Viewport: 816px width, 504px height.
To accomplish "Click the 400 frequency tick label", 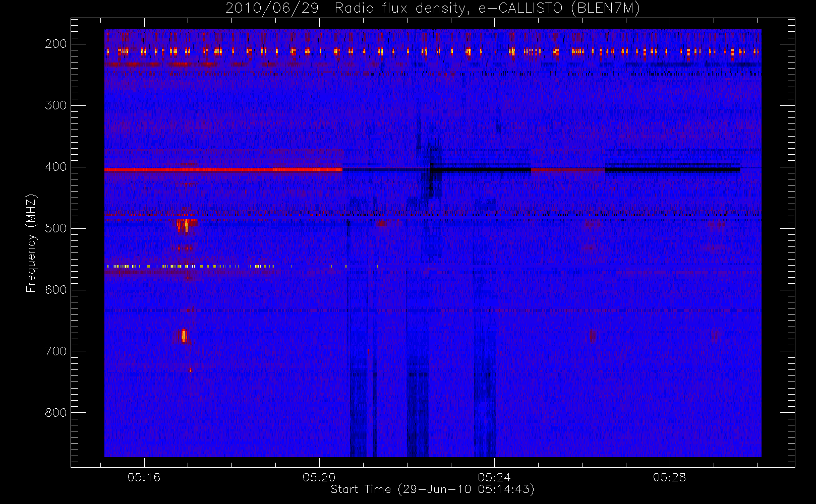I will coord(56,167).
